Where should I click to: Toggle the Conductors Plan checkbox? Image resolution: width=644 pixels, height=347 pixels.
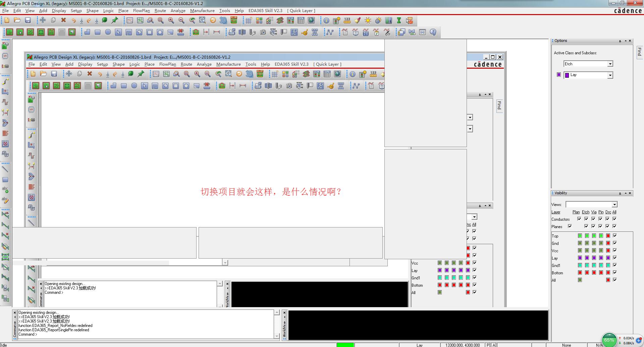tap(579, 219)
